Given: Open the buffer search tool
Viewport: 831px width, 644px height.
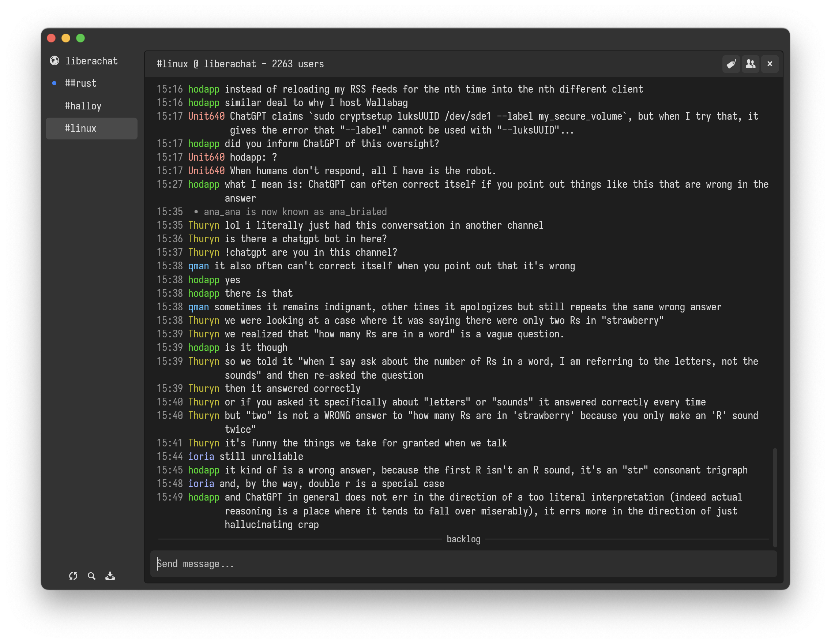Looking at the screenshot, I should point(91,576).
